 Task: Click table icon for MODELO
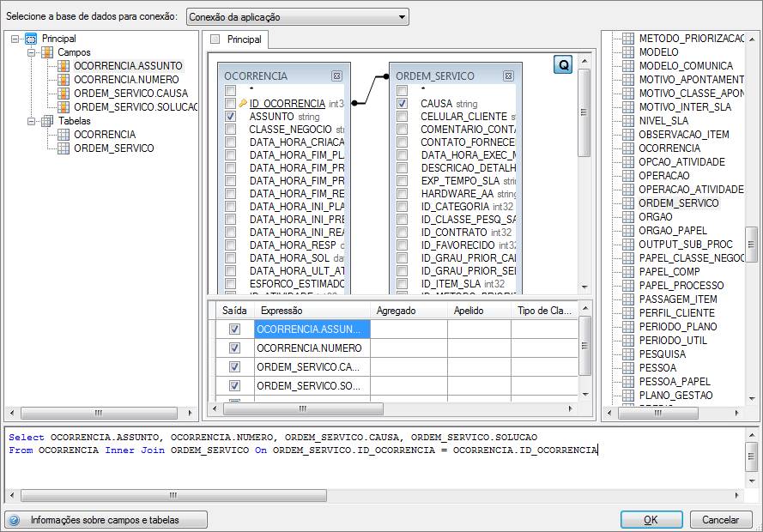[628, 51]
